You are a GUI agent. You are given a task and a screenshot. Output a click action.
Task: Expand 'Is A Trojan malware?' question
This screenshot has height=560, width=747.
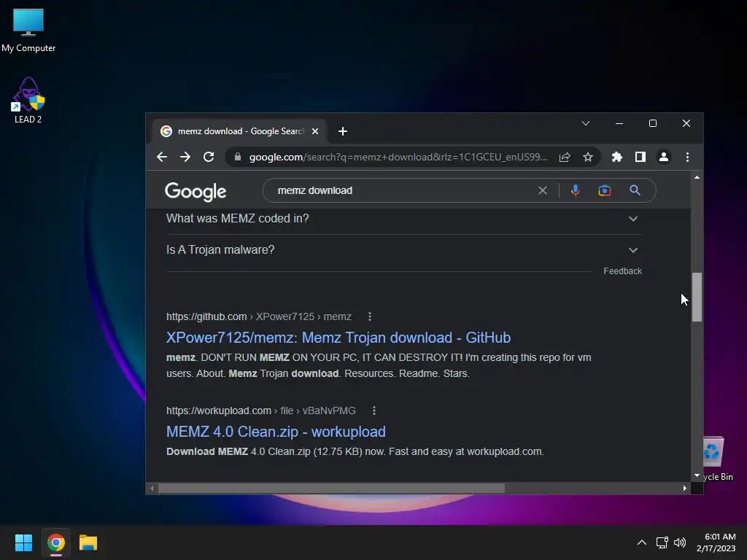[404, 250]
